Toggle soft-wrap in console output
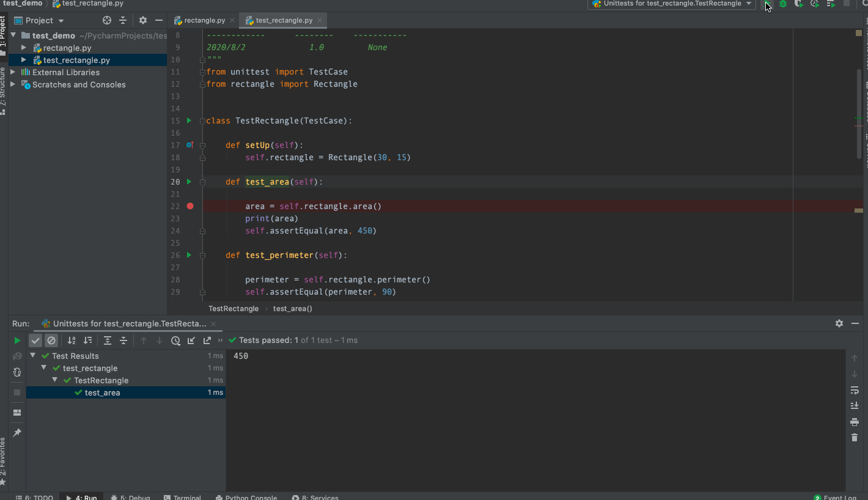 coord(855,390)
